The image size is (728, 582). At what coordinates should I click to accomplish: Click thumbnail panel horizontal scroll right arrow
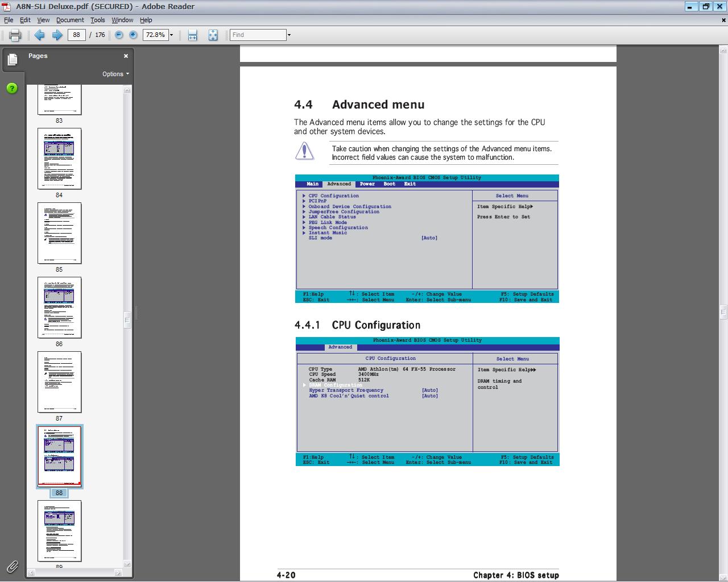(x=119, y=572)
